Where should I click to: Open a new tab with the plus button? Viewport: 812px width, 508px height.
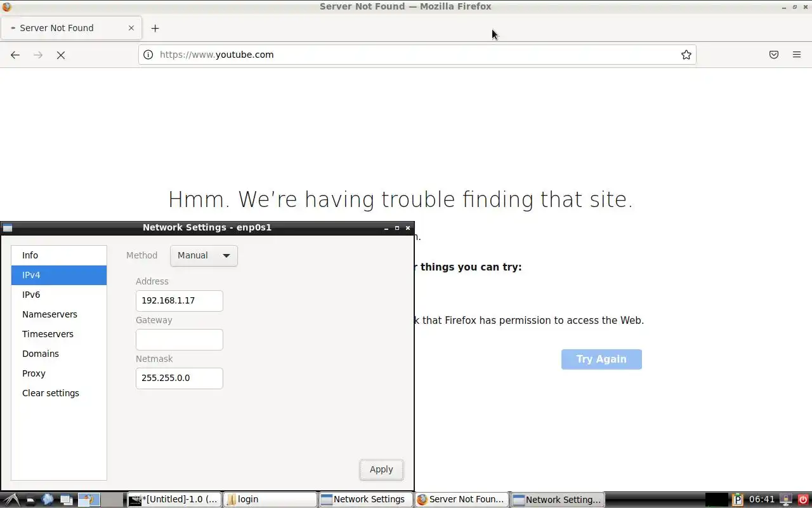[x=155, y=28]
